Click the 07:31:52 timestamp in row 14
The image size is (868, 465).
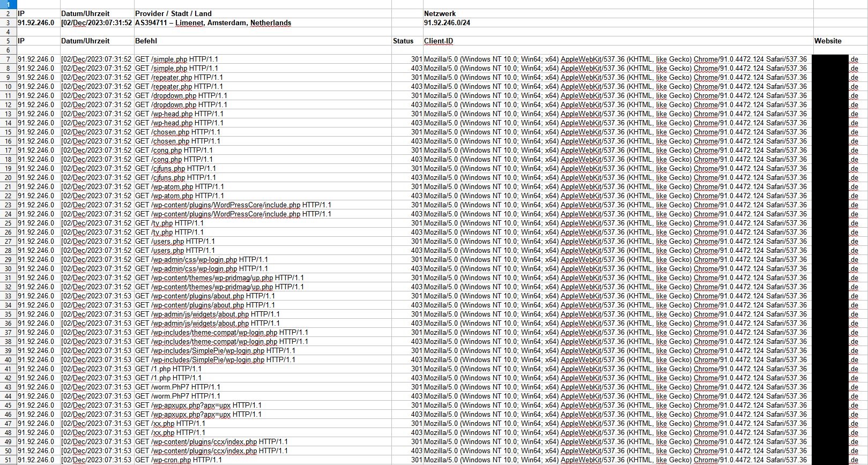pos(97,123)
